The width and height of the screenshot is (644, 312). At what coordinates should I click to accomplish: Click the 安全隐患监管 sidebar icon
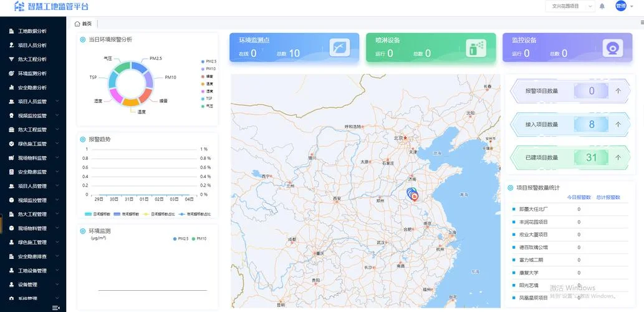pos(11,172)
